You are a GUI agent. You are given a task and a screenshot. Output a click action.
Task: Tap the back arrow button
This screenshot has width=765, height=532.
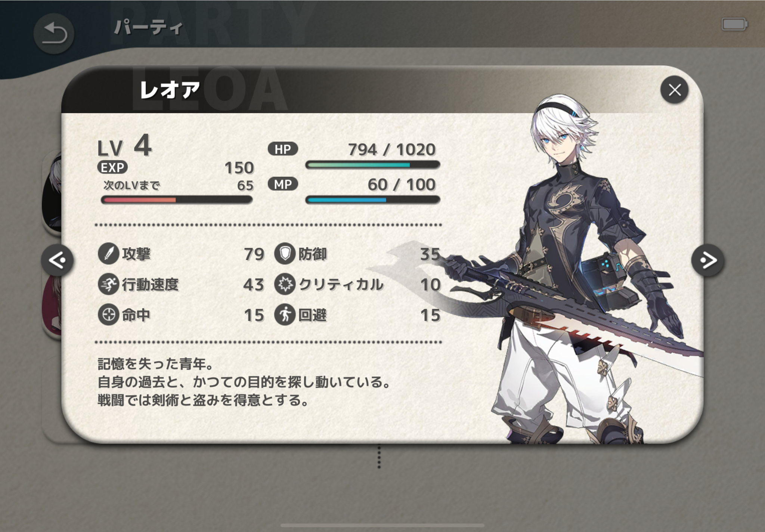[x=54, y=34]
